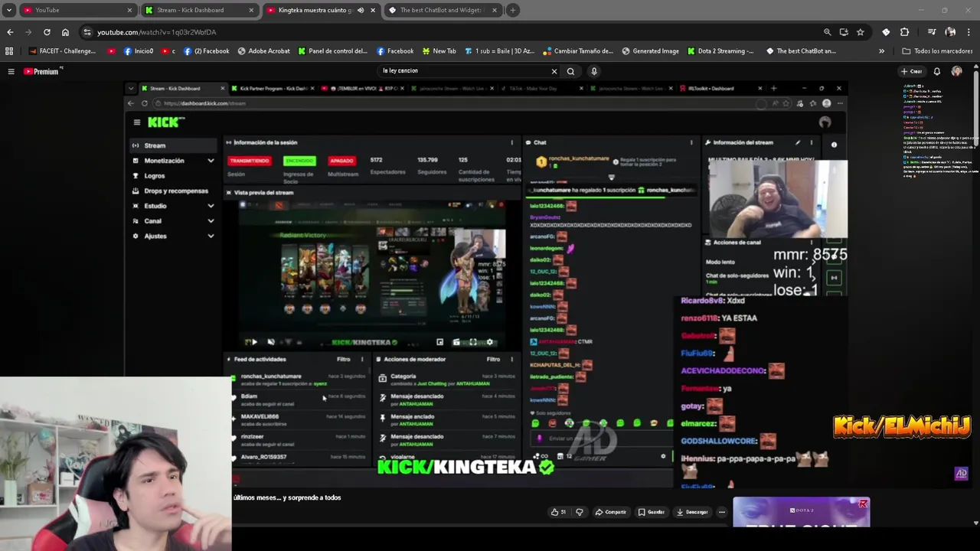
Task: Open the Adobe Acrobat bookmark
Action: click(263, 51)
